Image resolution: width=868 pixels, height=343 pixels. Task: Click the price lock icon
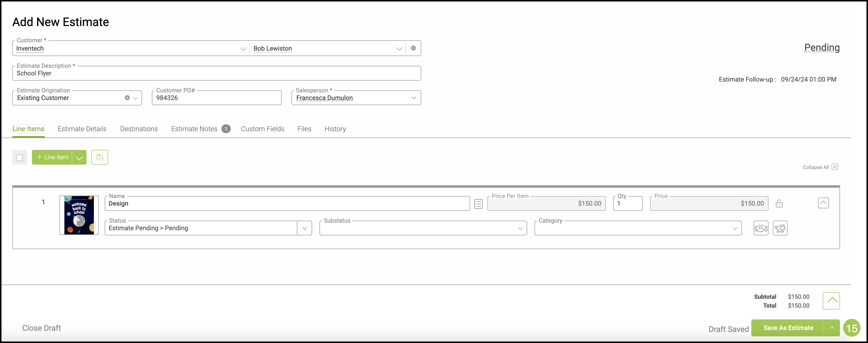point(779,203)
